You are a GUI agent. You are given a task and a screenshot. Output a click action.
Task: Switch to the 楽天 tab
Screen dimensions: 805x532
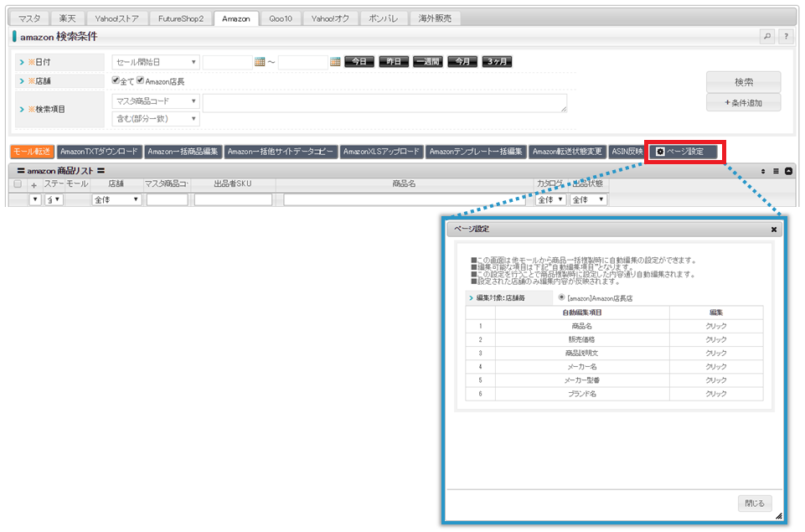click(x=67, y=18)
